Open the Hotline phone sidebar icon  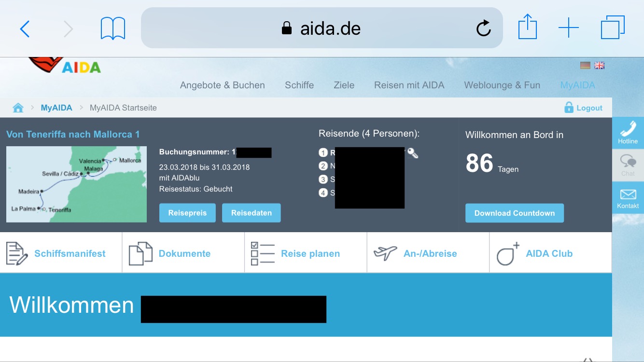pyautogui.click(x=628, y=132)
